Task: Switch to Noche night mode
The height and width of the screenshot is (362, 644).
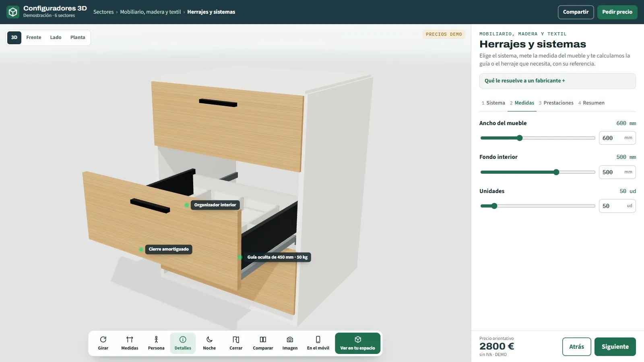Action: [209, 343]
